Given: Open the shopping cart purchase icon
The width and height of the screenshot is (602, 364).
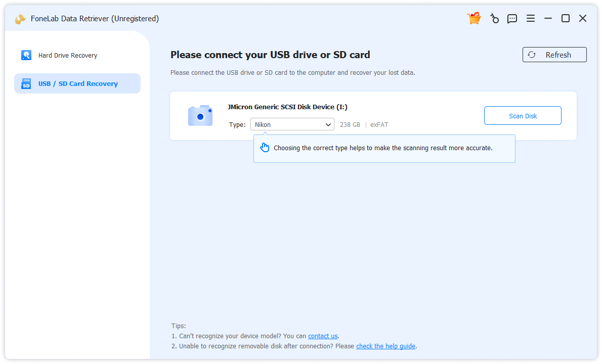Looking at the screenshot, I should pyautogui.click(x=474, y=18).
